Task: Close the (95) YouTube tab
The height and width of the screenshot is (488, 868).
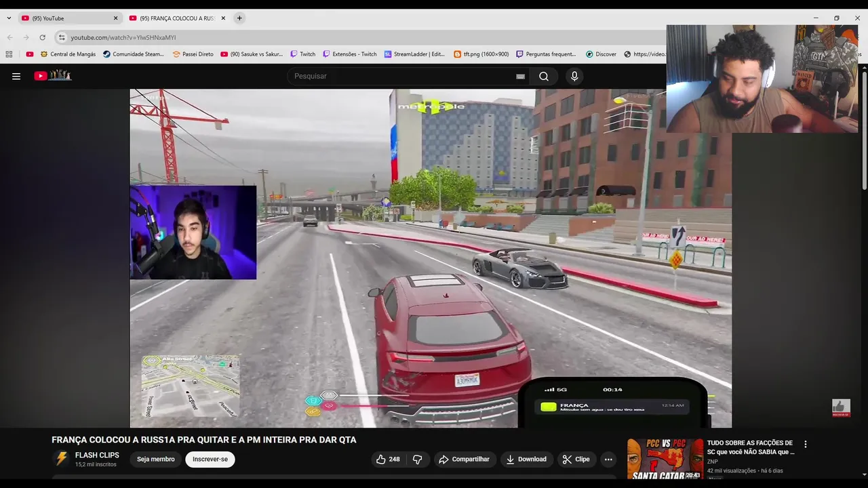Action: (115, 18)
